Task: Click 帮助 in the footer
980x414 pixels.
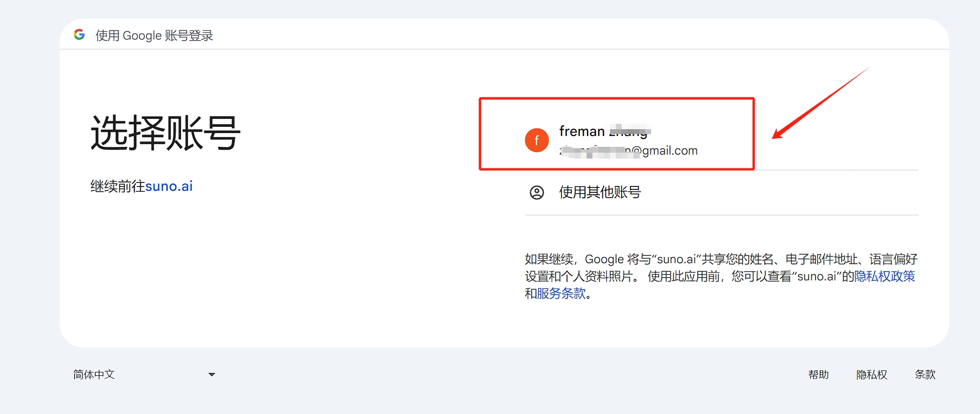Action: [x=818, y=375]
